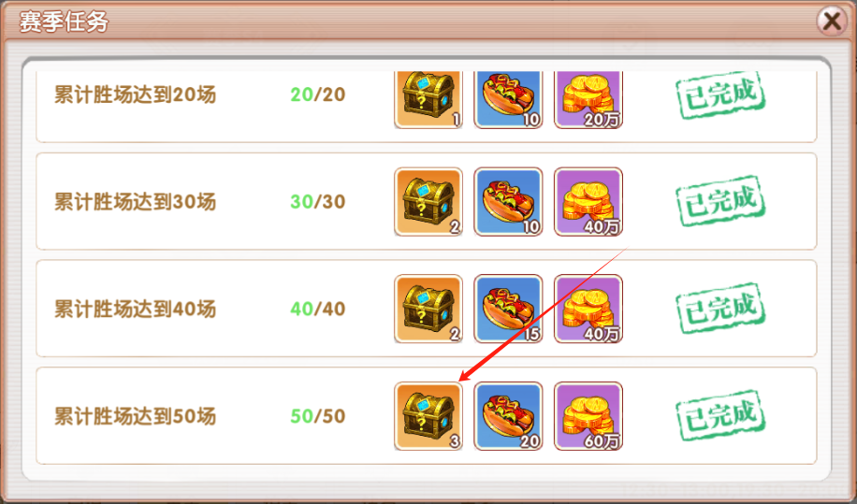Click 已完成 stamp for 40-win task
Viewport: 857px width, 504px height.
720,308
